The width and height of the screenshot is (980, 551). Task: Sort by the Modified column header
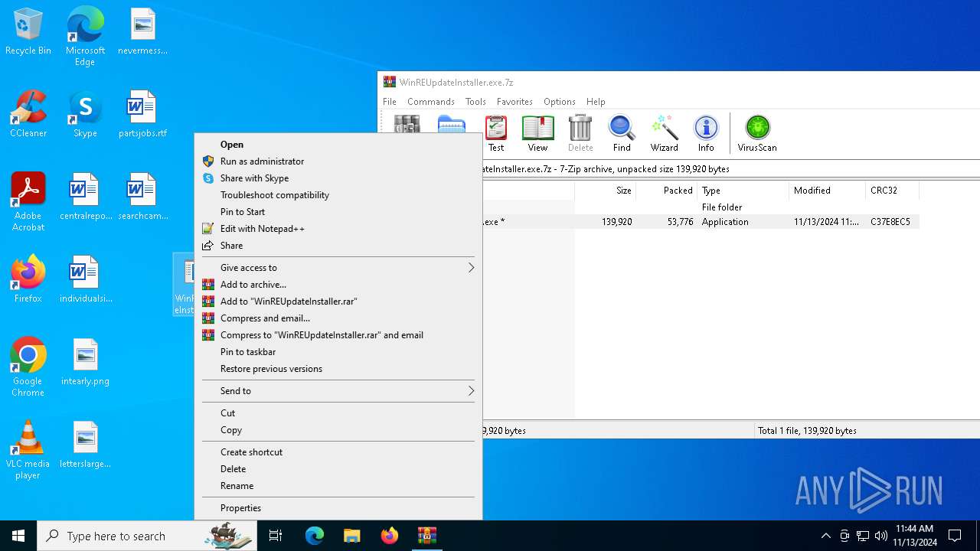[827, 191]
